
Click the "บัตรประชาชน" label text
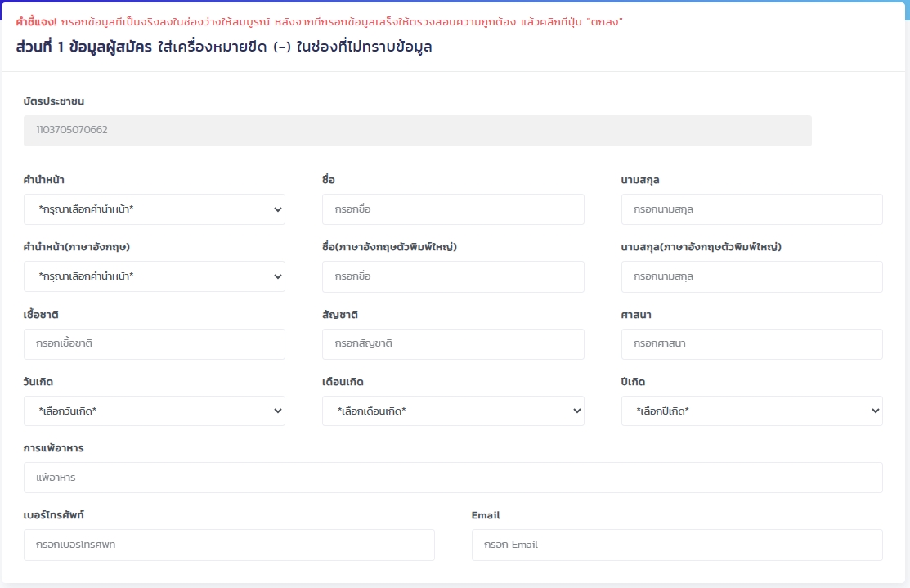pyautogui.click(x=54, y=101)
